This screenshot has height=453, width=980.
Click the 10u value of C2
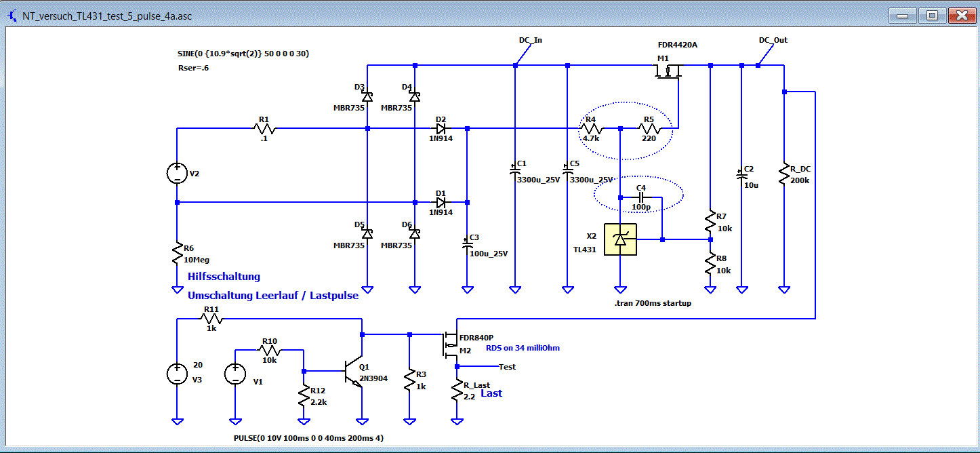click(750, 184)
